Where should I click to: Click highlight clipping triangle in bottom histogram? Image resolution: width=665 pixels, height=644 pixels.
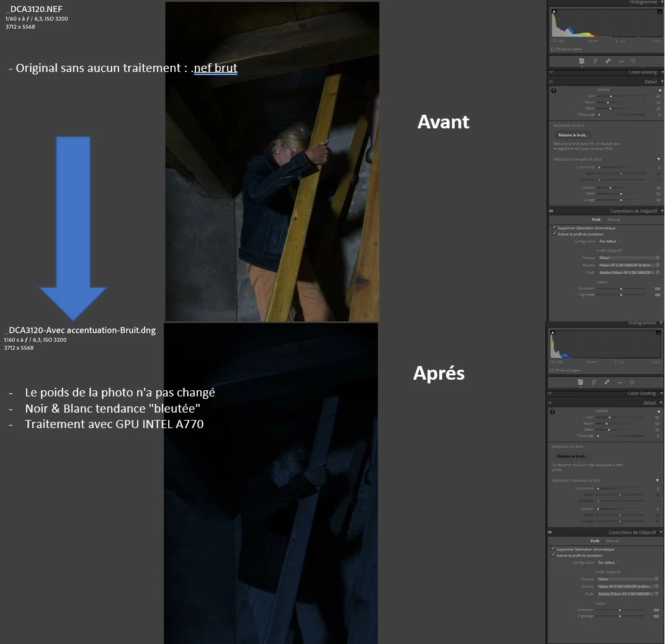click(658, 333)
